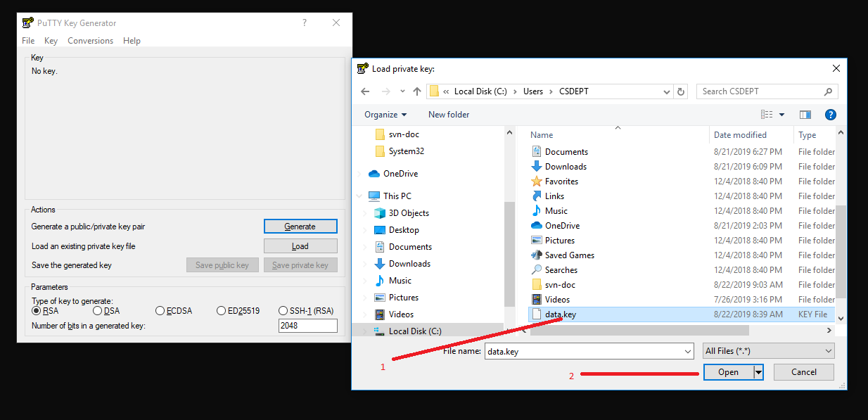868x420 pixels.
Task: Open the Key menu in PuTTY Key Generator
Action: click(51, 41)
